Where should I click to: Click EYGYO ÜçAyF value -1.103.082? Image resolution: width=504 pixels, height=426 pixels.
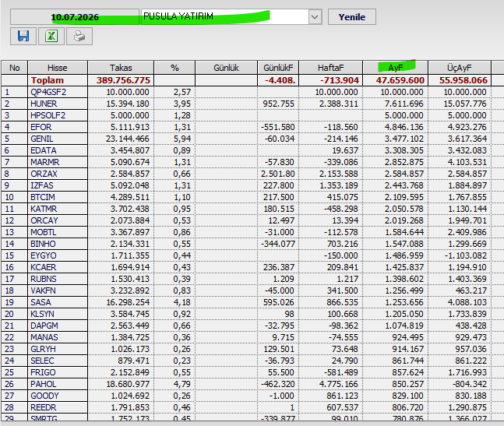(465, 255)
